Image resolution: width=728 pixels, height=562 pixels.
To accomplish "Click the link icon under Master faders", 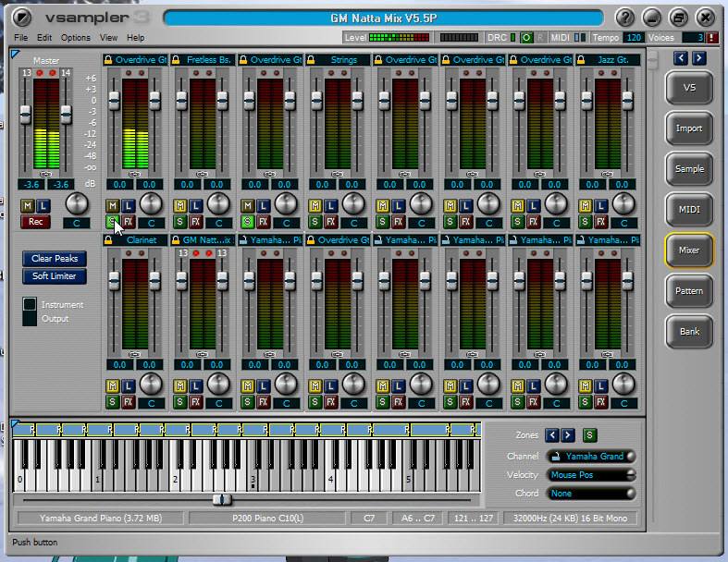I will click(x=45, y=174).
